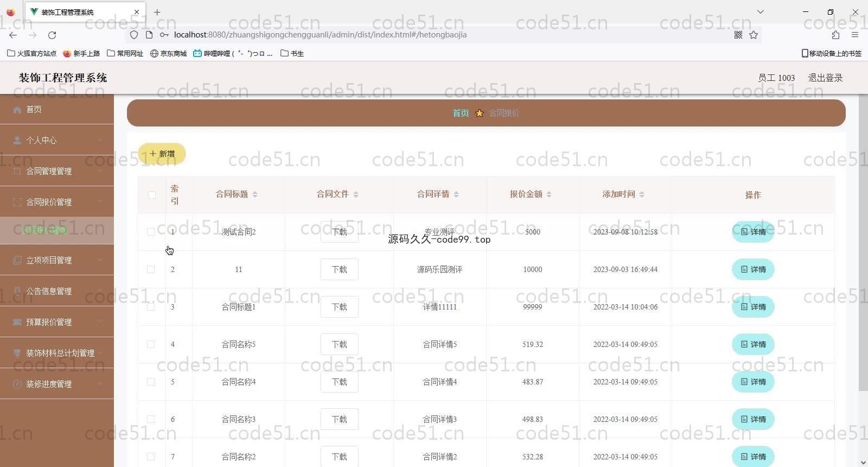
Task: Open the extensions icon in toolbar
Action: pos(835,35)
